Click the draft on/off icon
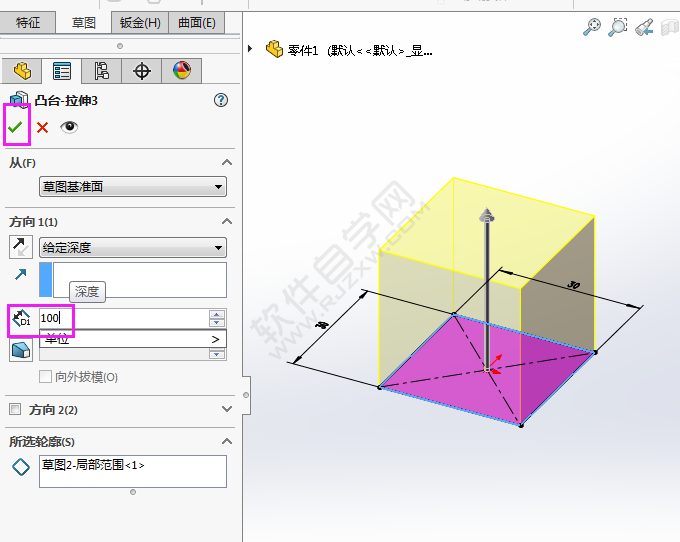This screenshot has width=680, height=542. pos(20,350)
